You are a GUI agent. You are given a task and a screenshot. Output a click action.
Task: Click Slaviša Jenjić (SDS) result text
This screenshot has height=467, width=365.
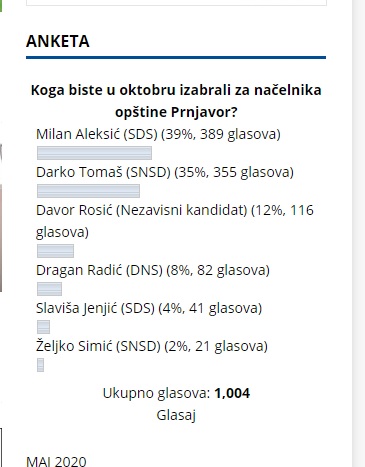pyautogui.click(x=149, y=308)
